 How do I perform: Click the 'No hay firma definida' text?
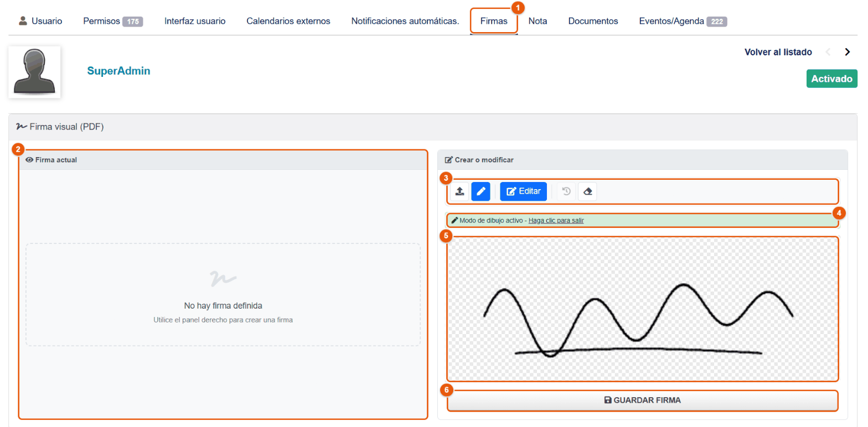pyautogui.click(x=223, y=305)
